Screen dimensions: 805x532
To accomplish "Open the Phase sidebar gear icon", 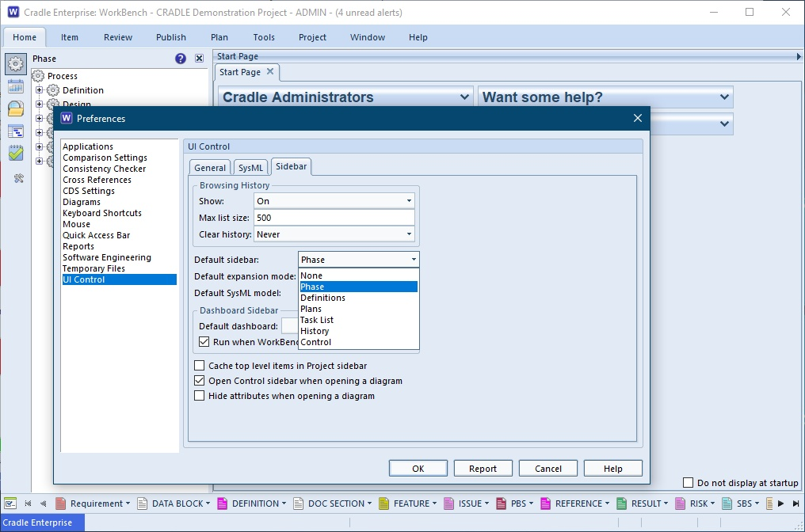I will coord(16,63).
